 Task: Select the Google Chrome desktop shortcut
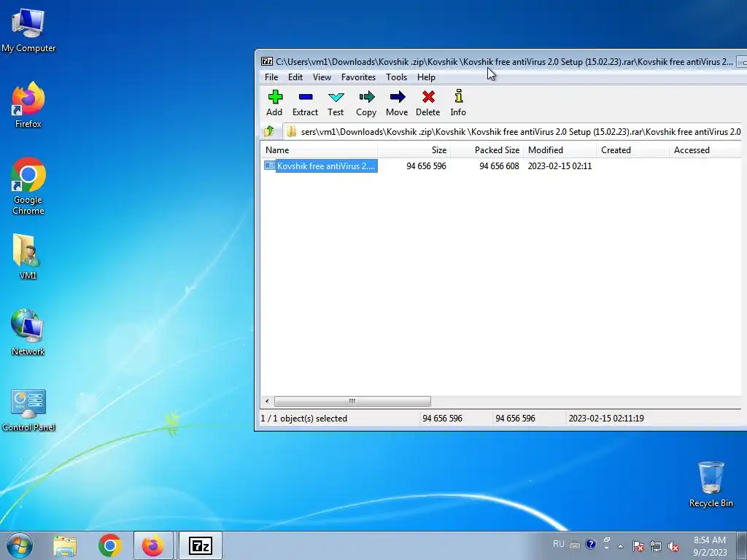[28, 186]
